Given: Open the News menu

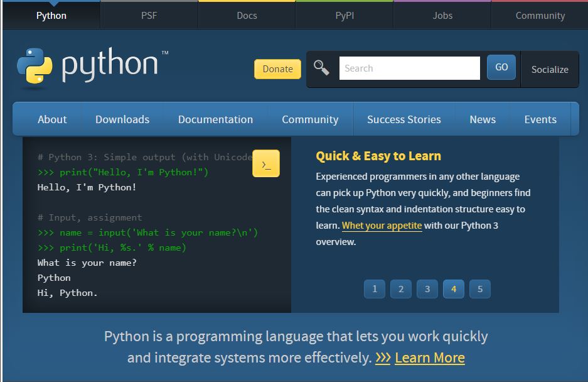Looking at the screenshot, I should tap(483, 119).
